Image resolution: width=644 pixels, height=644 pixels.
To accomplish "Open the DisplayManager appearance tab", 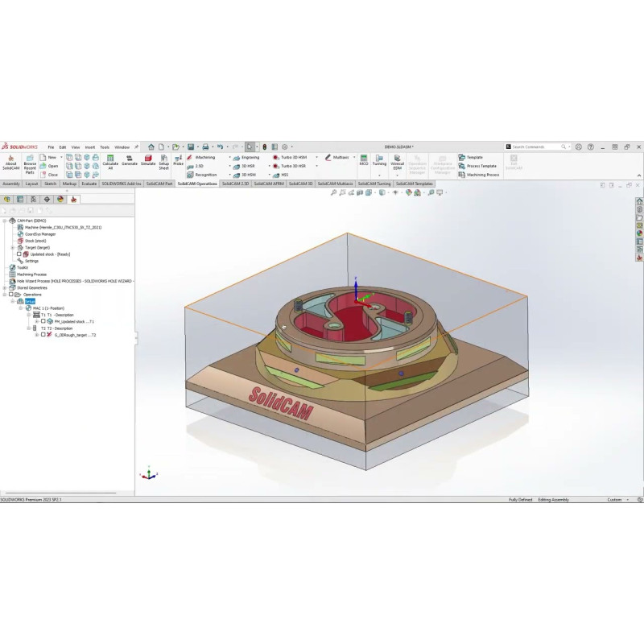I will pos(60,199).
